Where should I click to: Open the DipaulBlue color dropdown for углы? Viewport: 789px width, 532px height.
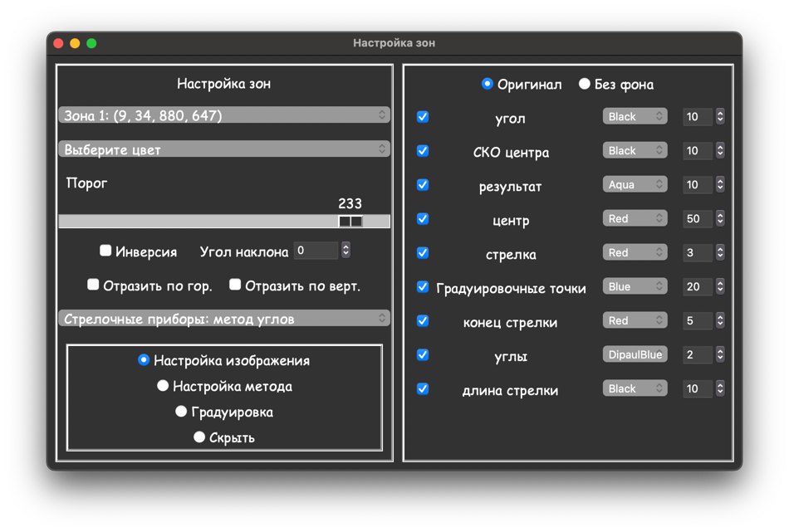635,355
